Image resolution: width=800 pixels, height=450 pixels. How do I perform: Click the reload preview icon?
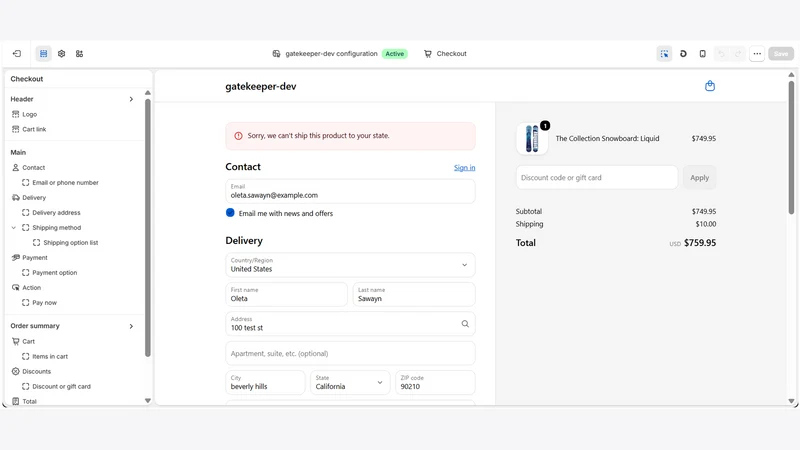click(x=683, y=54)
